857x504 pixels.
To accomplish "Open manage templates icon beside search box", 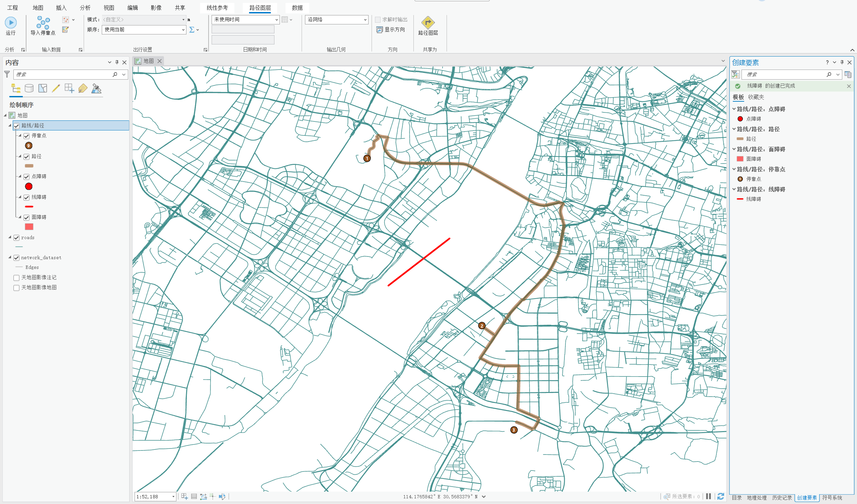I will point(848,74).
